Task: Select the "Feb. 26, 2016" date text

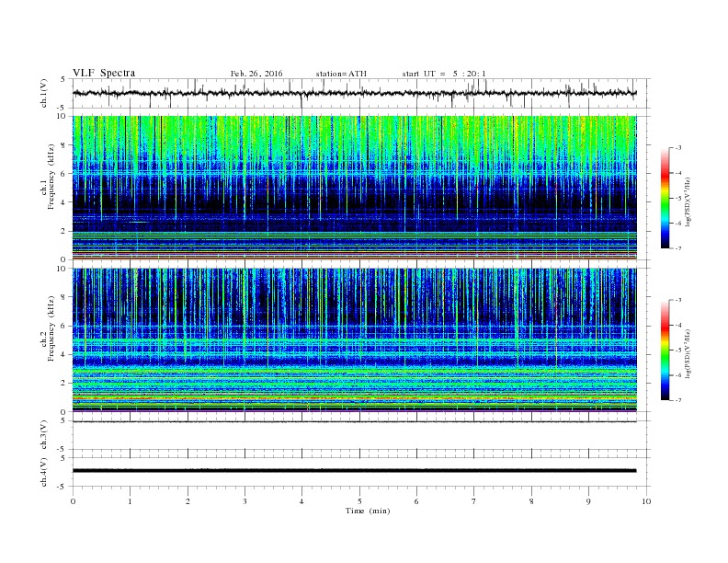Action: (256, 74)
